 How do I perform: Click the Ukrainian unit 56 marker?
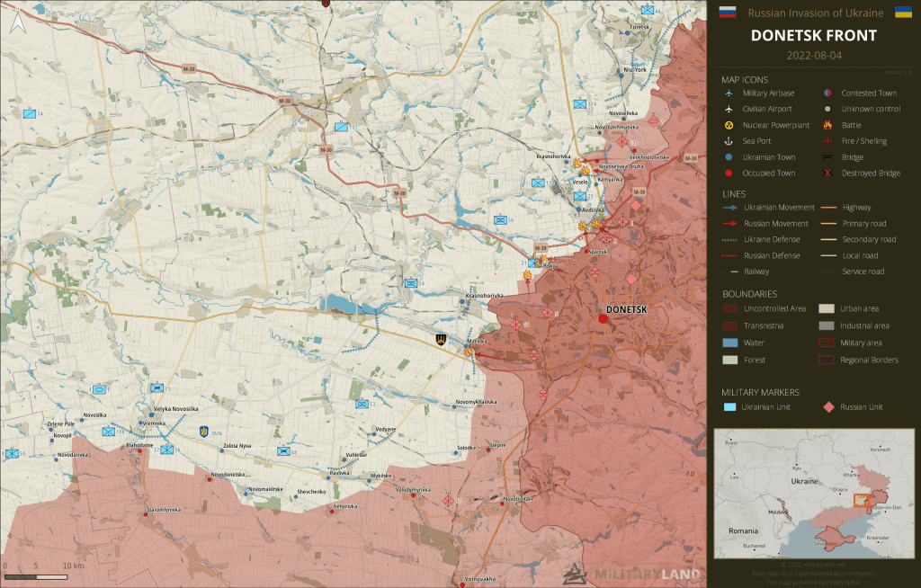500,220
